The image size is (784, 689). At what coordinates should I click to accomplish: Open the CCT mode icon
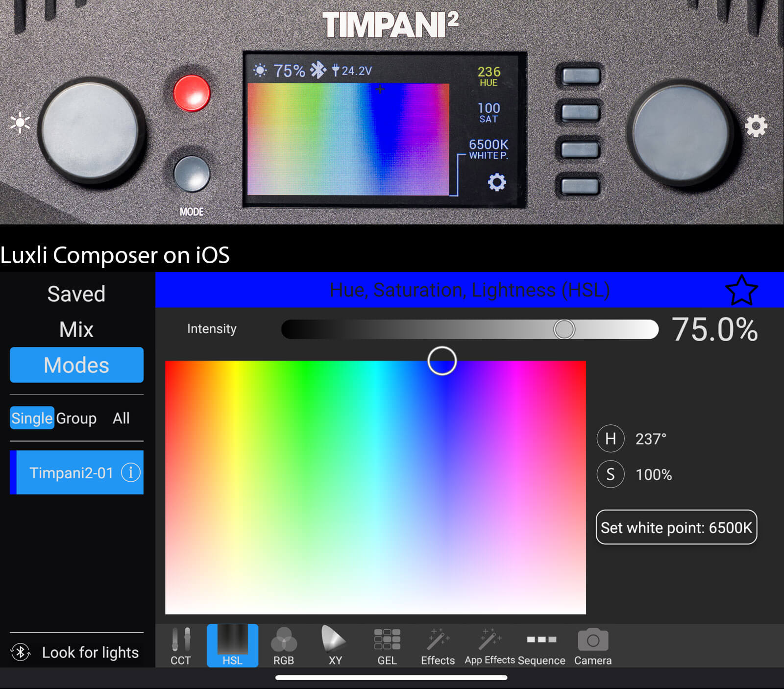coord(180,645)
